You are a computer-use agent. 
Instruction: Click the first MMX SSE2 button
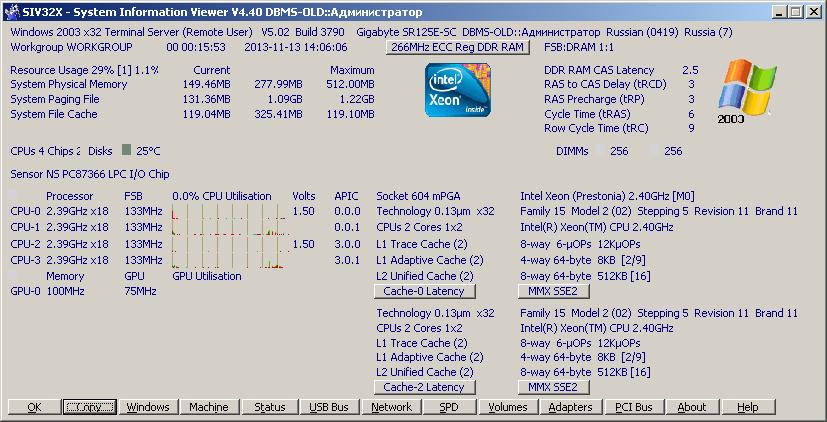pyautogui.click(x=553, y=291)
